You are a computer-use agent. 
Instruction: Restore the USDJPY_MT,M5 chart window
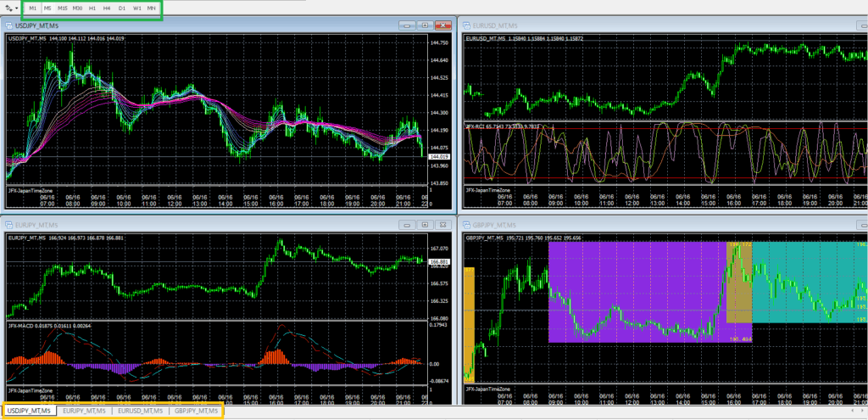(x=426, y=25)
